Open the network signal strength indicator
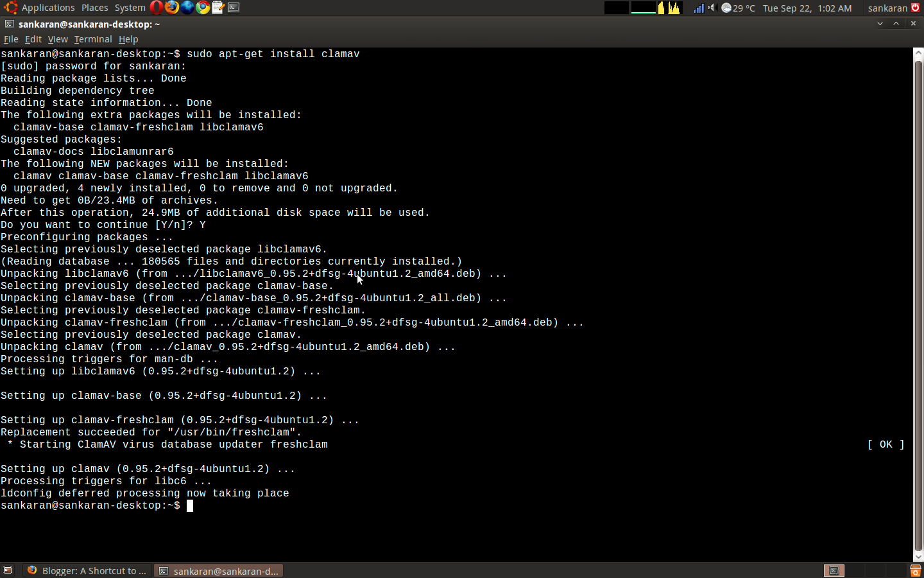The image size is (924, 578). [x=699, y=8]
